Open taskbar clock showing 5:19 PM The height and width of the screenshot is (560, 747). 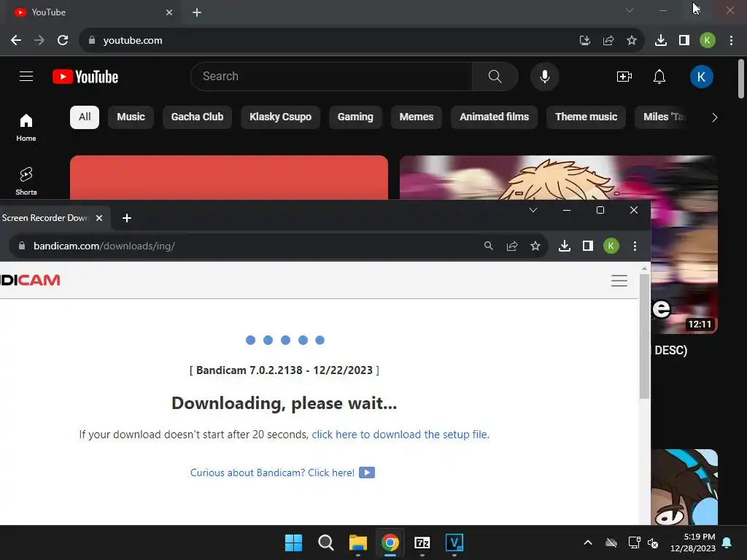693,542
